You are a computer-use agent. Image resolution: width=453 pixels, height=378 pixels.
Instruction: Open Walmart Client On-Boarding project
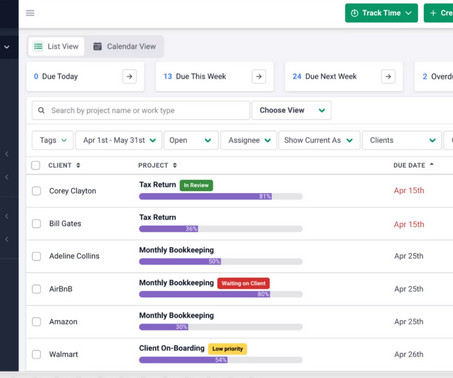point(172,348)
